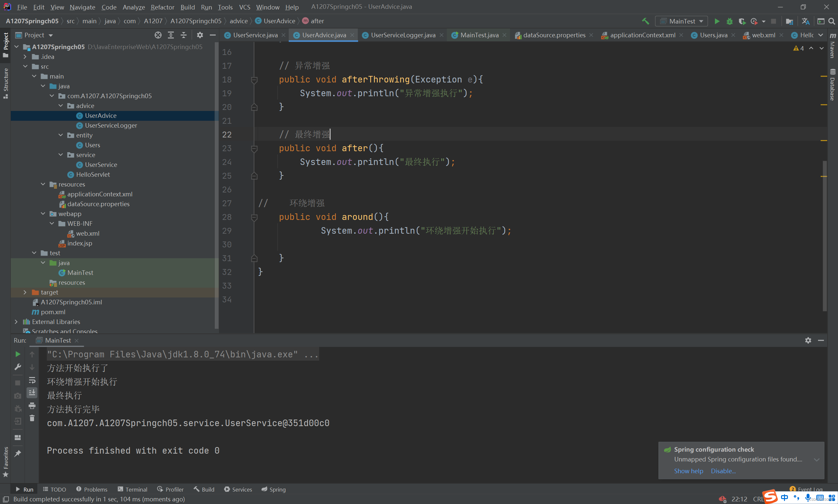Open Event Log at bottom right

806,489
